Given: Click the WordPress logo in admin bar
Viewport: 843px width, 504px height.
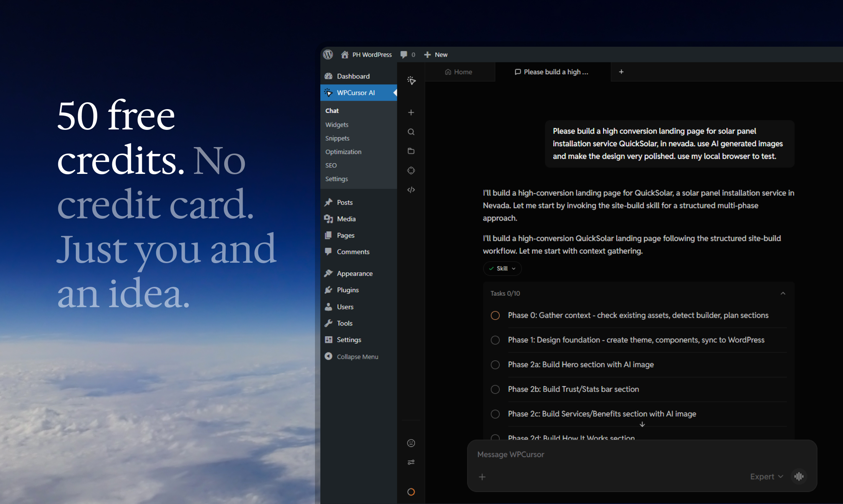Looking at the screenshot, I should [x=328, y=54].
